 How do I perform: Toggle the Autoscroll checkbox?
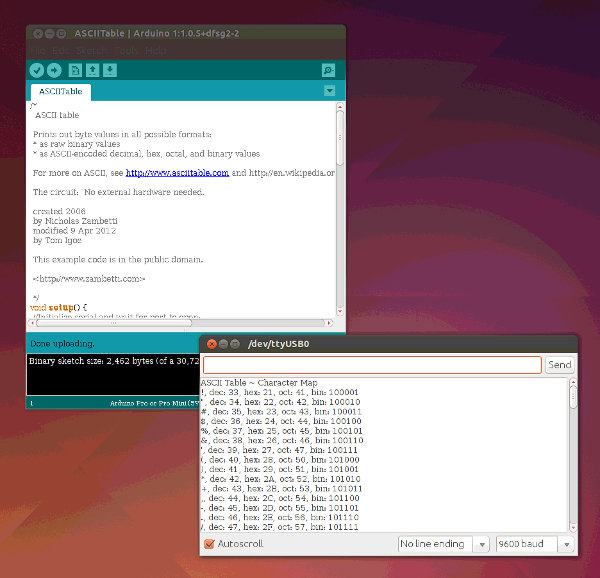pos(209,544)
